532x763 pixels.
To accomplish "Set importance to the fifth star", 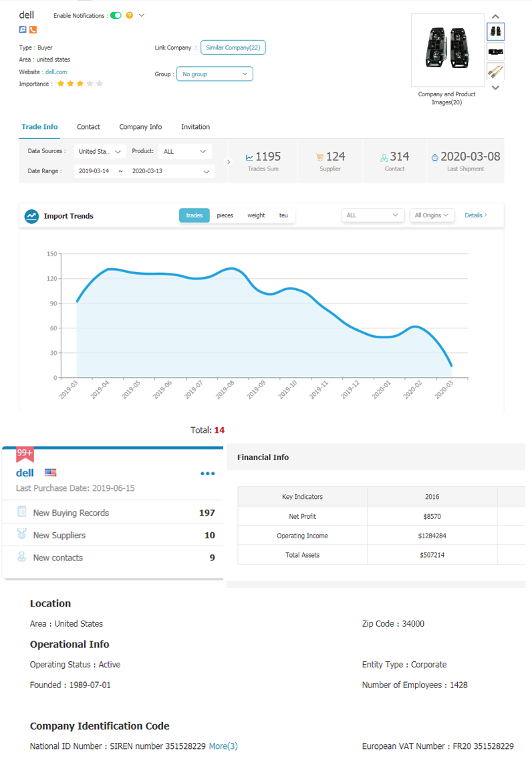I will pyautogui.click(x=100, y=84).
